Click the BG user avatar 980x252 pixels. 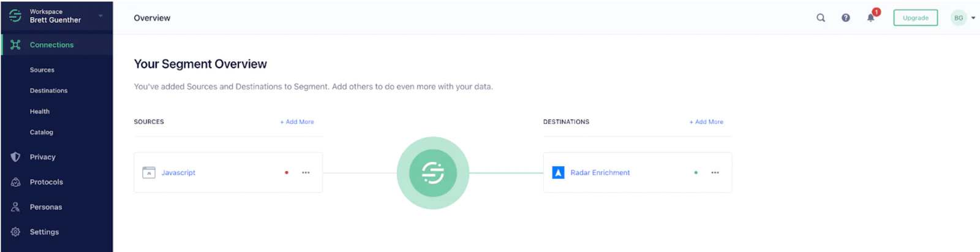[959, 18]
